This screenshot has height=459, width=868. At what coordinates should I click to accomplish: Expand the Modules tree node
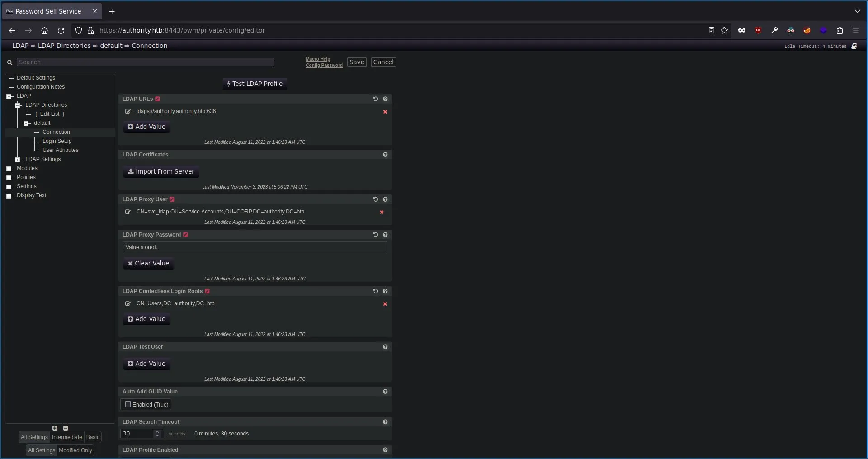coord(9,169)
